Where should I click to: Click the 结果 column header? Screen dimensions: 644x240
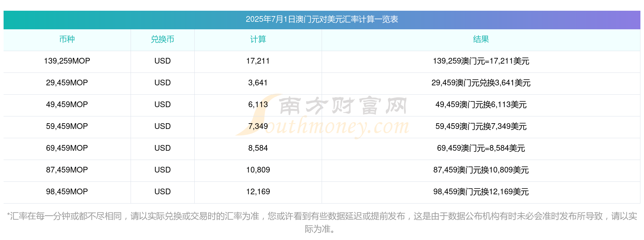pyautogui.click(x=481, y=40)
